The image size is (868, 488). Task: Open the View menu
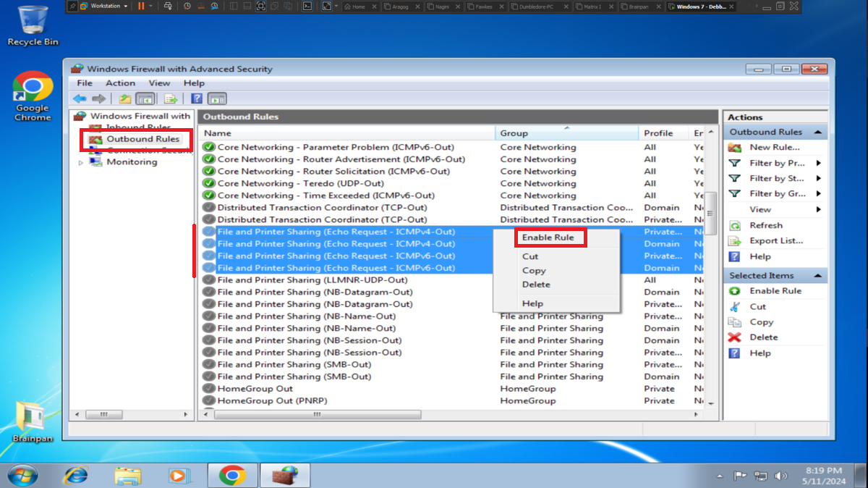pyautogui.click(x=159, y=83)
